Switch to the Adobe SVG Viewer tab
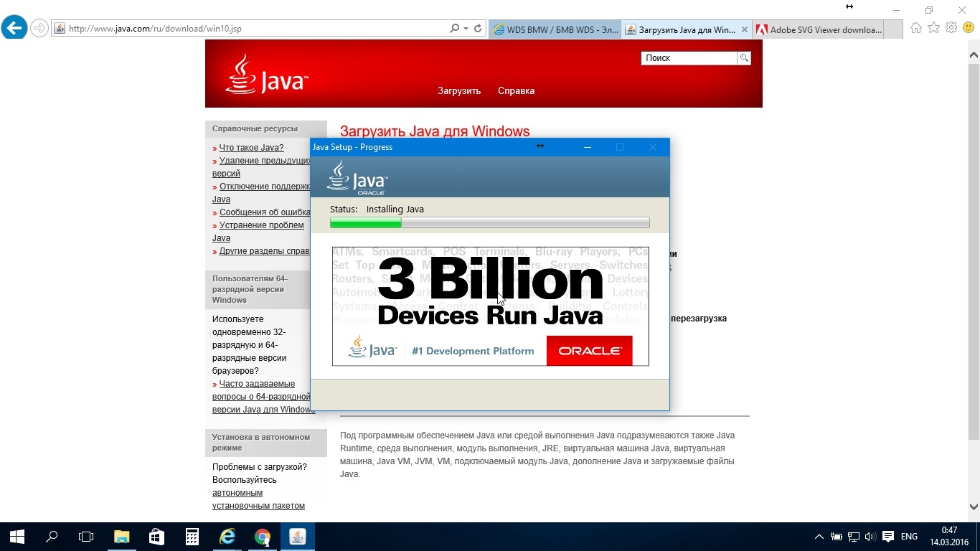980x551 pixels. (x=818, y=29)
